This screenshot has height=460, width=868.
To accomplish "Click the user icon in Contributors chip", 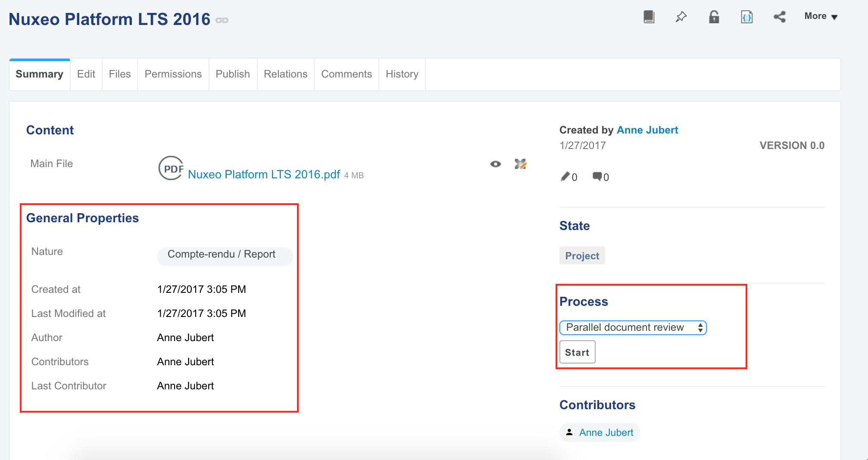I will 569,432.
